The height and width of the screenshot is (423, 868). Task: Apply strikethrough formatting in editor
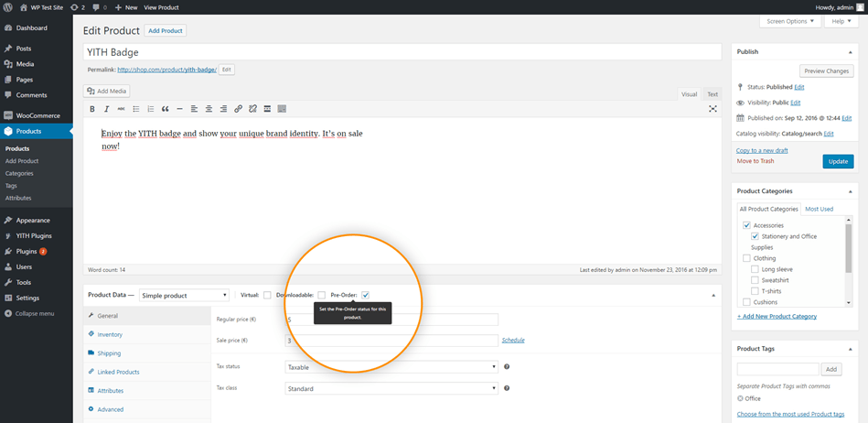pyautogui.click(x=122, y=109)
